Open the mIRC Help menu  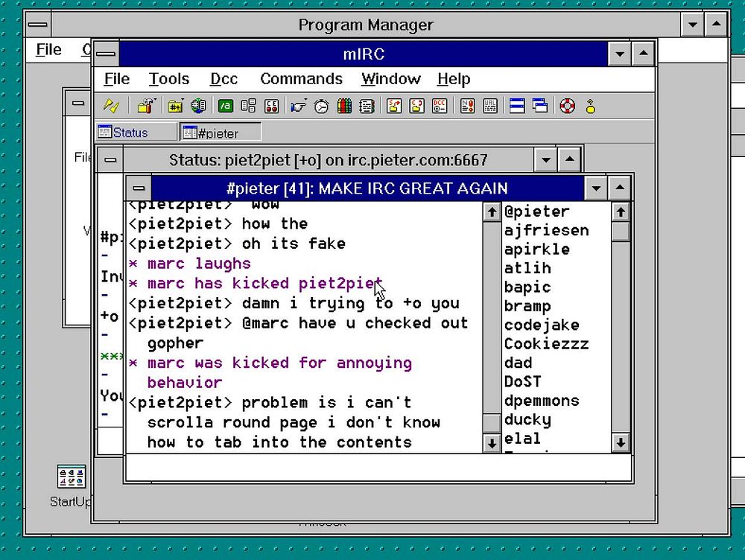click(454, 79)
